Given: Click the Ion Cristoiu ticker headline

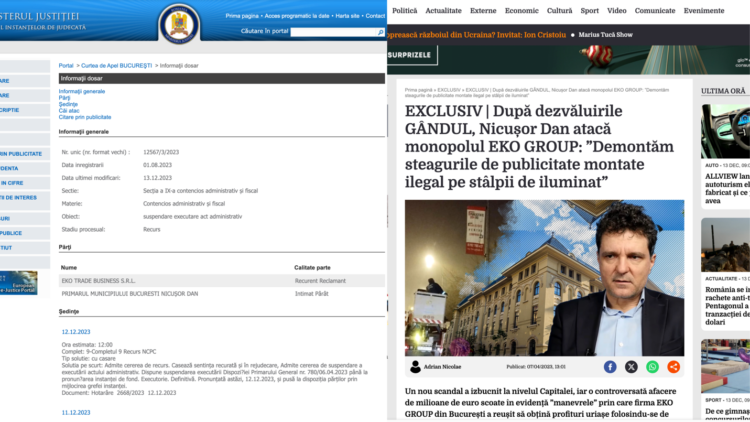Looking at the screenshot, I should pyautogui.click(x=477, y=35).
